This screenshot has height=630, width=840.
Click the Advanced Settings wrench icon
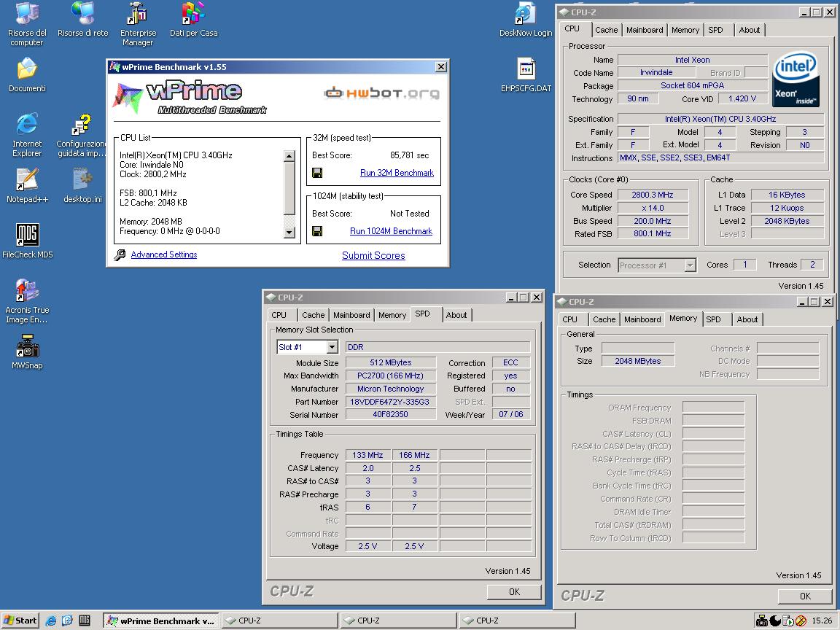tap(120, 255)
